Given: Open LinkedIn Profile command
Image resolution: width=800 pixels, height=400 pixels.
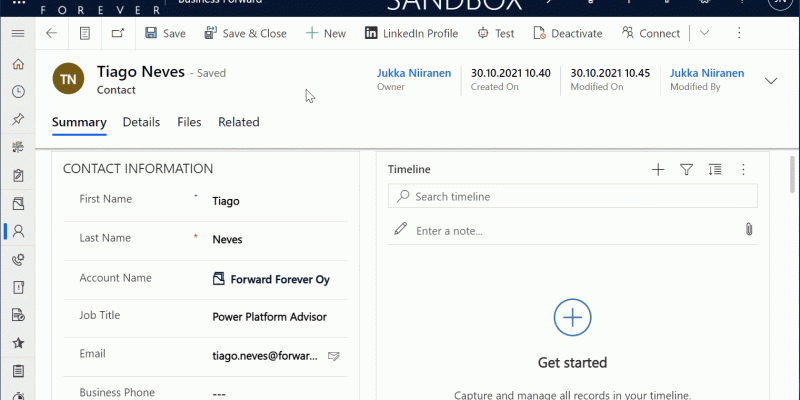Looking at the screenshot, I should pyautogui.click(x=411, y=34).
